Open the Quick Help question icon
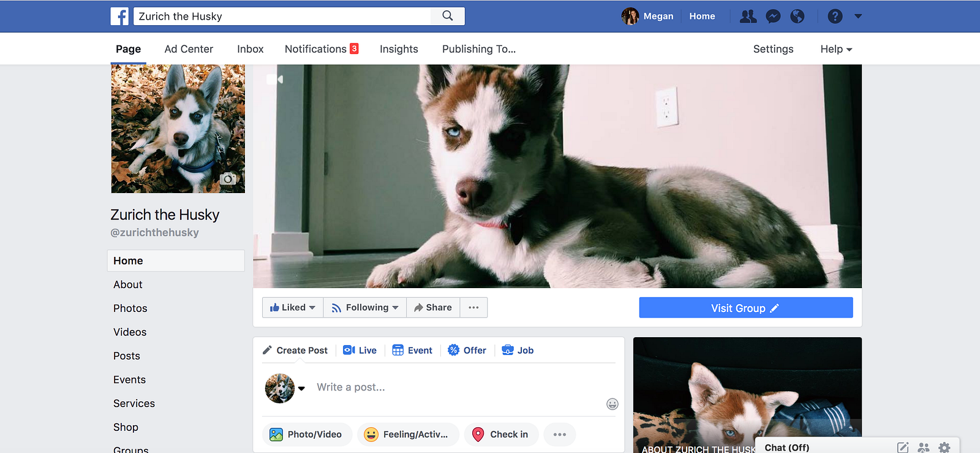Screen dimensions: 980x453 pos(835,17)
